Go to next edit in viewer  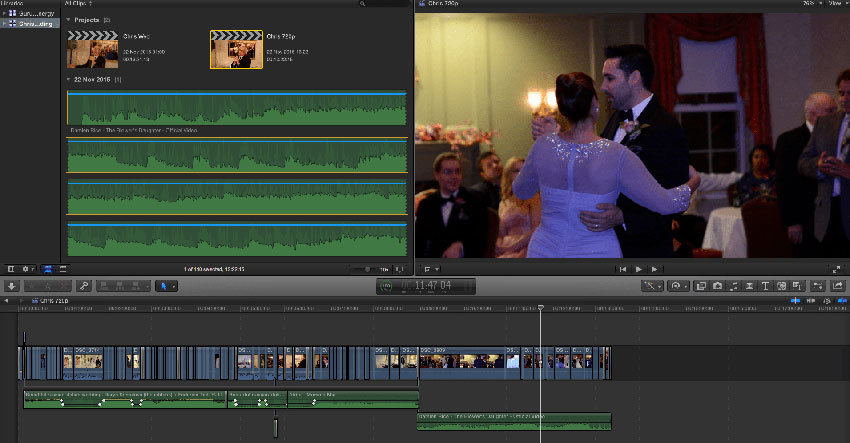coord(654,269)
